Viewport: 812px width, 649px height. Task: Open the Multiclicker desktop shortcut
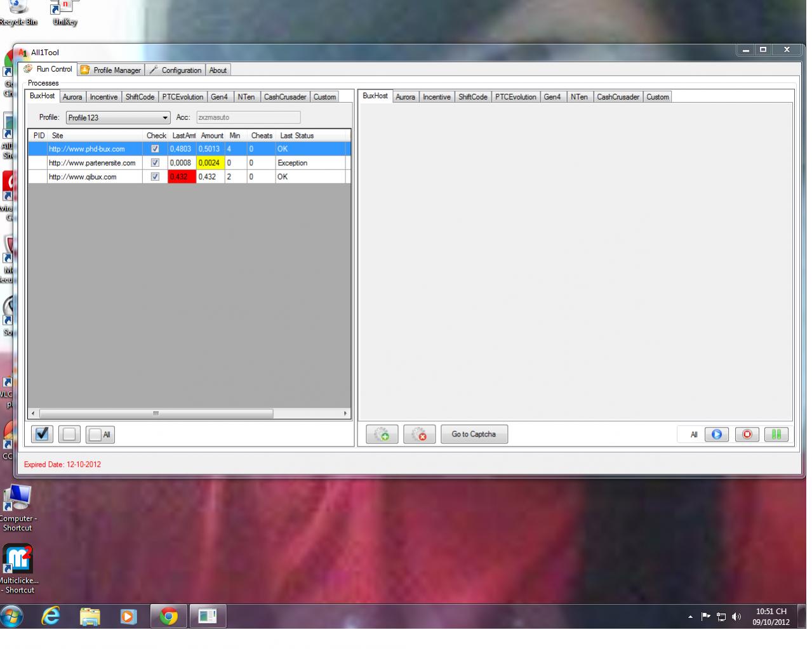tap(18, 569)
